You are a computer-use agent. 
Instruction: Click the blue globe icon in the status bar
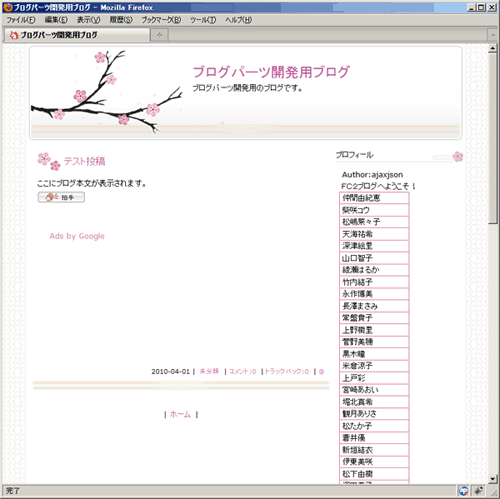tap(464, 490)
